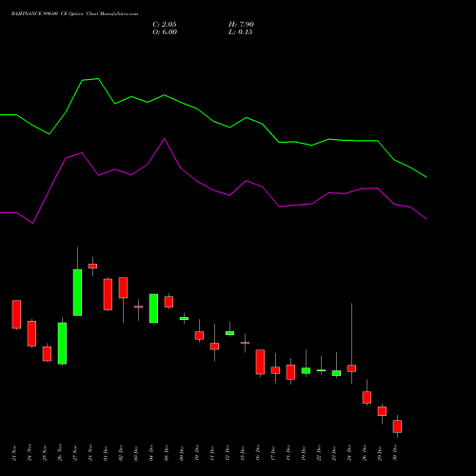Click the 26 Nov date label
This screenshot has height=476, width=476.
pyautogui.click(x=60, y=453)
